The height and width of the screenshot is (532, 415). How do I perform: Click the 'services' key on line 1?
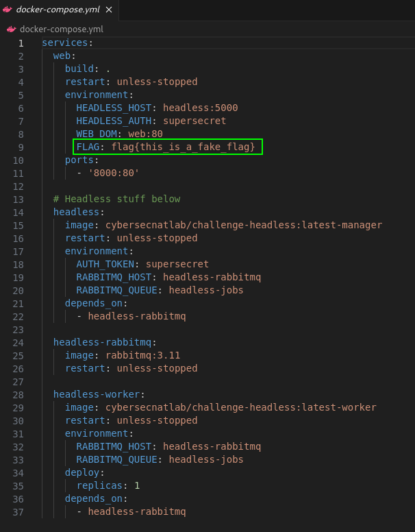coord(65,43)
